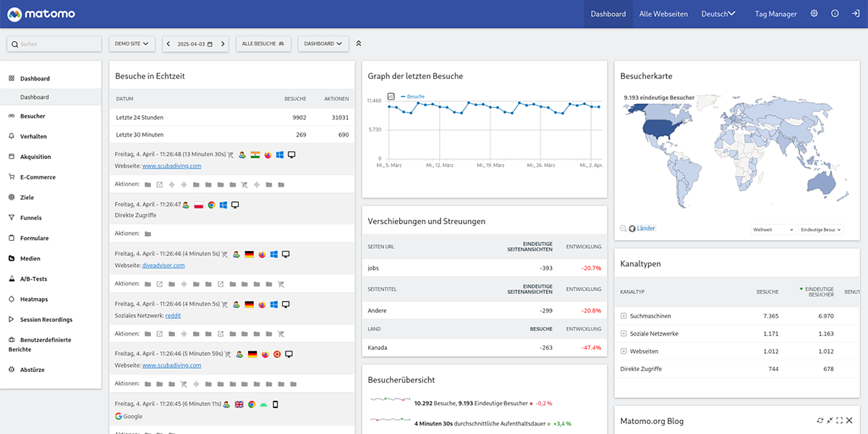
Task: Click the zoom-out icon below the visitor map
Action: tap(624, 229)
